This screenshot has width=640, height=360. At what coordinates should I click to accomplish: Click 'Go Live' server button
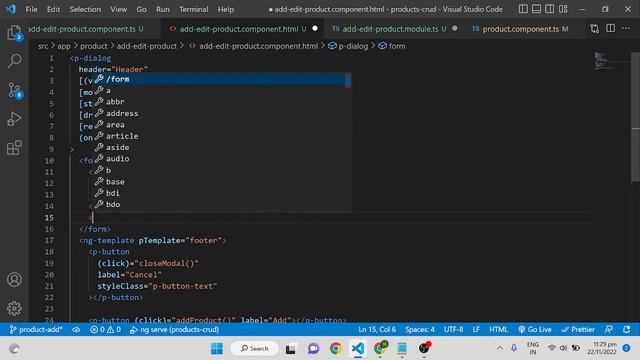coord(535,329)
